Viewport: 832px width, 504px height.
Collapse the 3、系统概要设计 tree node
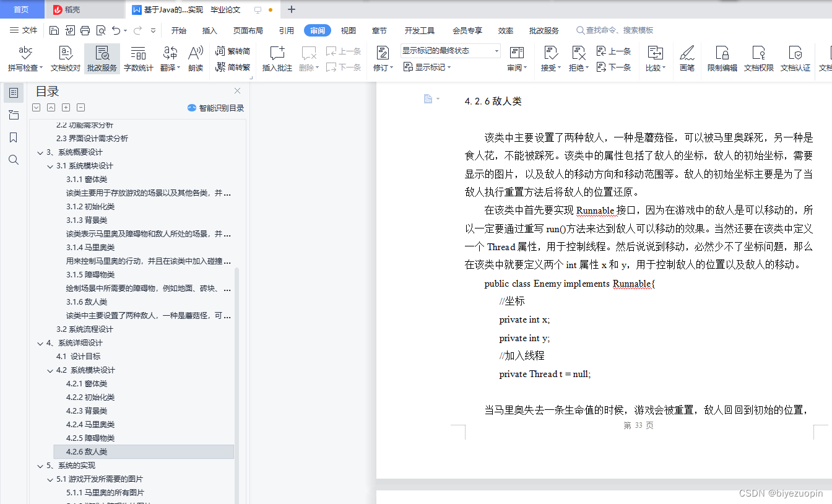pos(40,152)
